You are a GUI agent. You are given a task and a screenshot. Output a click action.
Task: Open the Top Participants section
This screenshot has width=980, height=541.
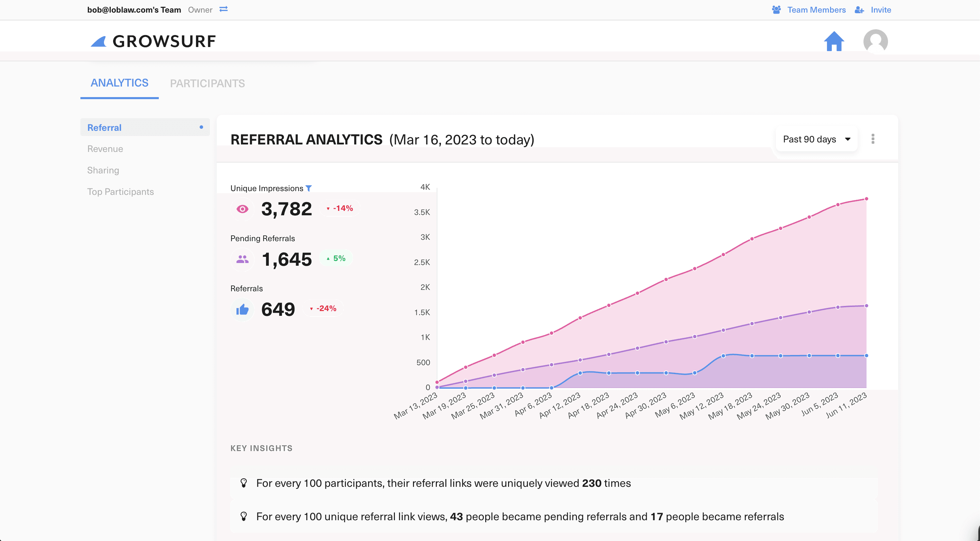click(121, 191)
